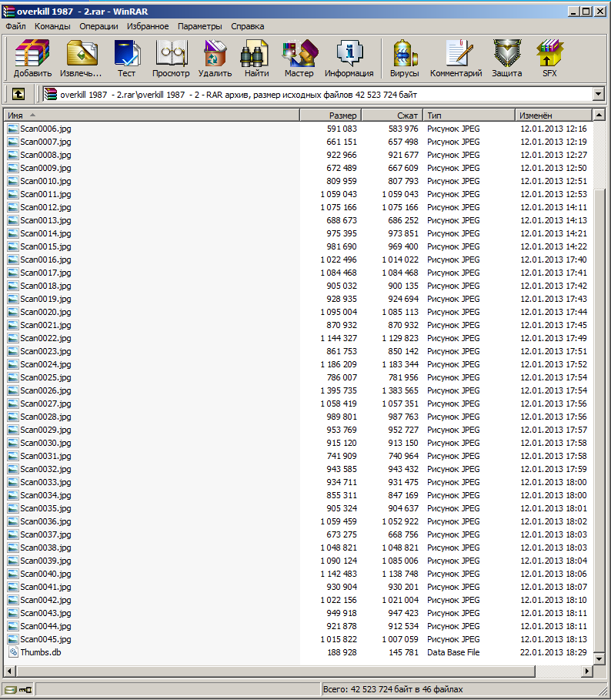Viewport: 611px width, 700px height.
Task: Select file Scan0026.jpg
Action: tap(45, 390)
